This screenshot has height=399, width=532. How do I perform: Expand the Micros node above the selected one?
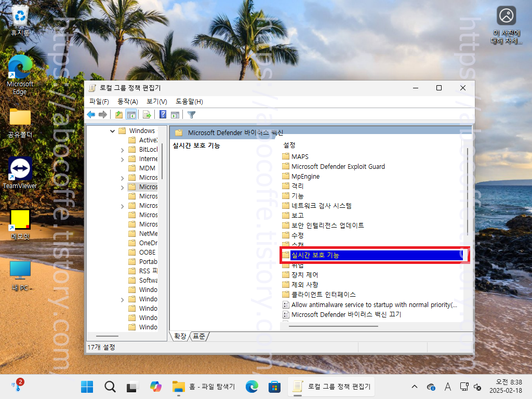[x=122, y=178]
